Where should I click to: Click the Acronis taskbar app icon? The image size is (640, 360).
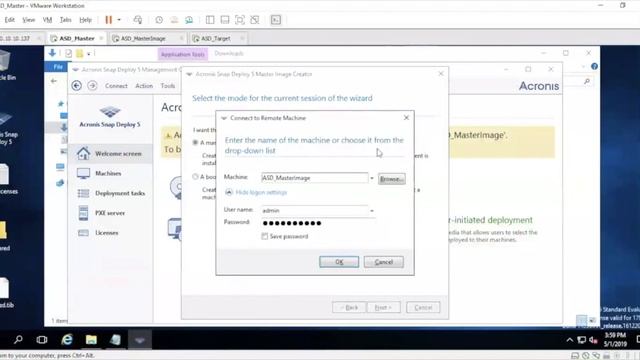click(x=140, y=340)
